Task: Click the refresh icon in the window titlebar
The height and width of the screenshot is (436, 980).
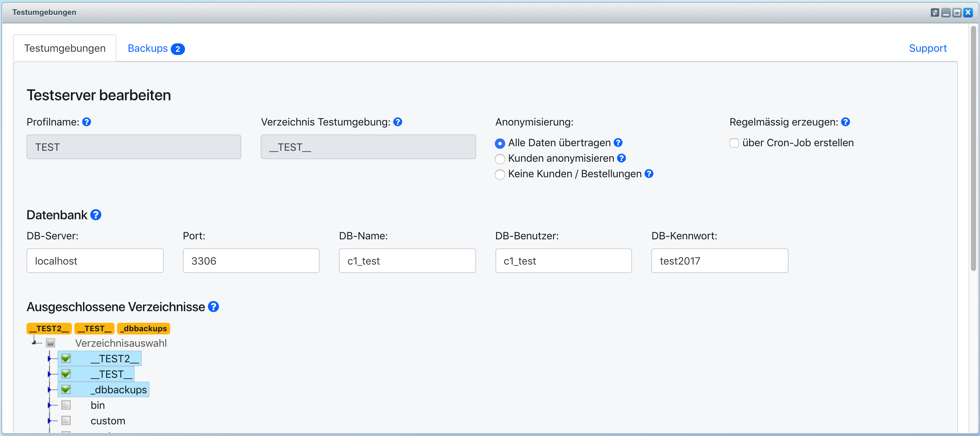Action: (935, 12)
